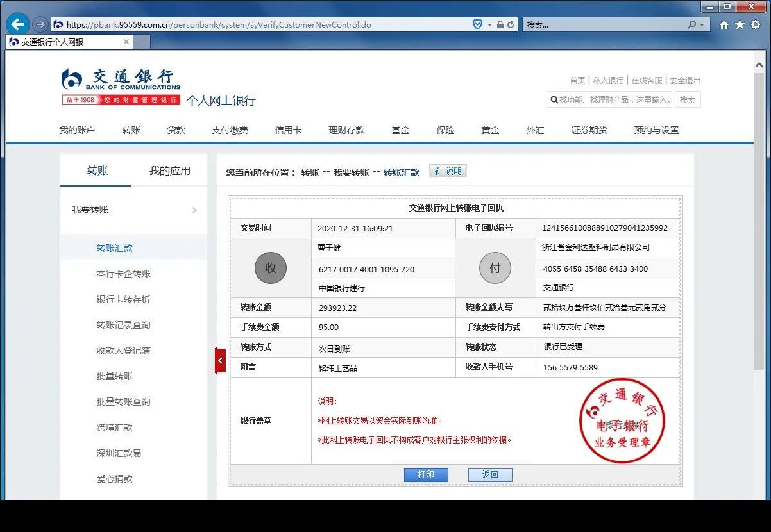
Task: Select 深圳汇款易 in the sidebar
Action: [119, 453]
